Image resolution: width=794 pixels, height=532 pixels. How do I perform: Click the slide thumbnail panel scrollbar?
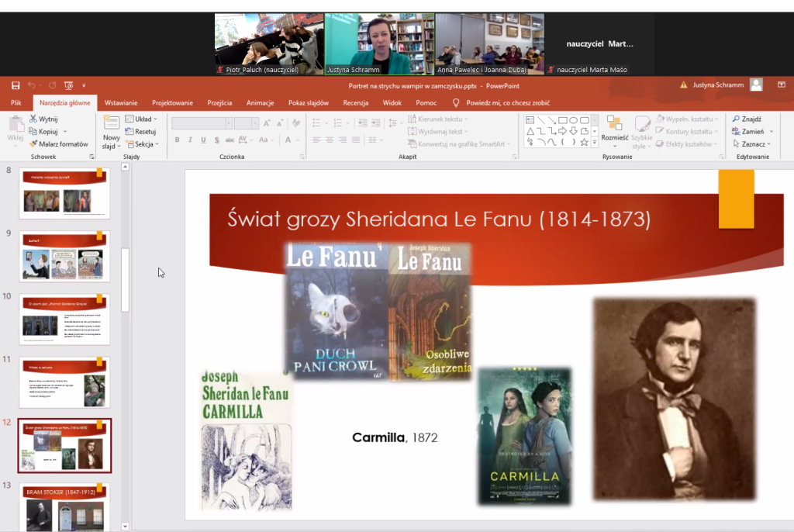point(126,279)
